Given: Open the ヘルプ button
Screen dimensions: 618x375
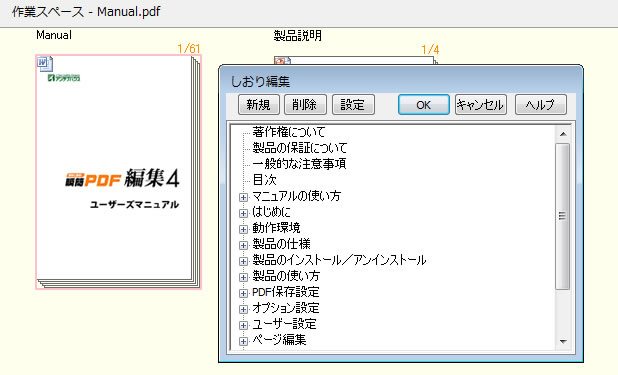Looking at the screenshot, I should click(541, 104).
